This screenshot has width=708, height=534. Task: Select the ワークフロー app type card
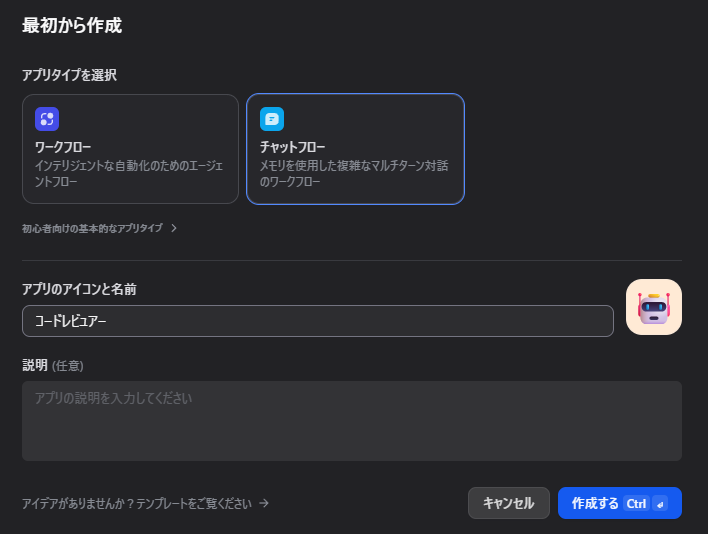tap(130, 149)
